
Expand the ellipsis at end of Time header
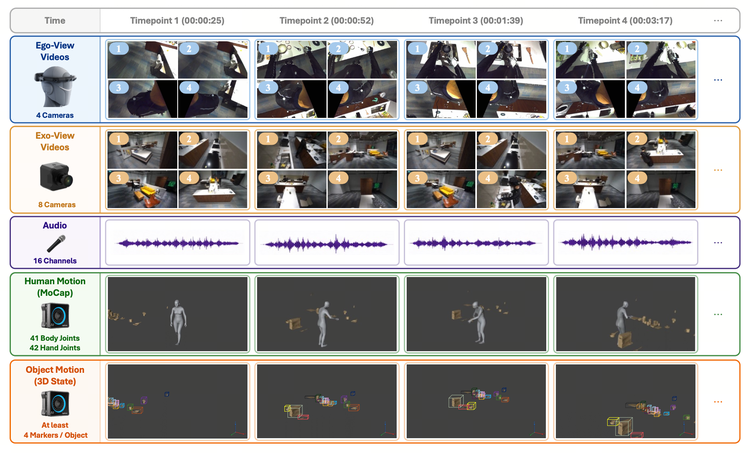718,21
